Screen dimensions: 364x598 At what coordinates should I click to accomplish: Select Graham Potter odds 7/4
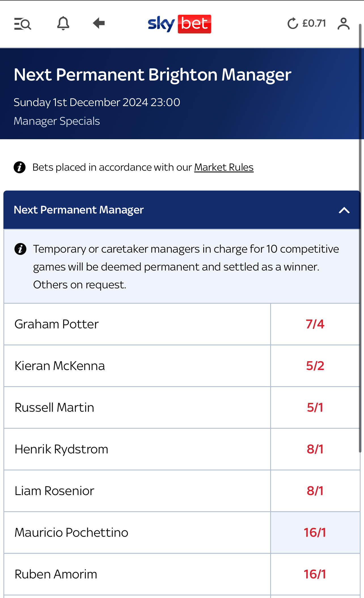click(315, 324)
